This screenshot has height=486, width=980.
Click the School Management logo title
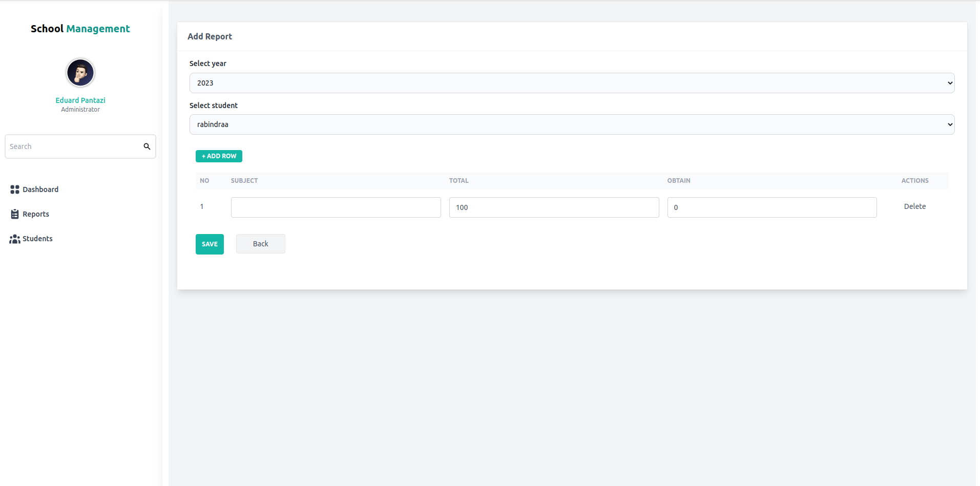tap(80, 29)
